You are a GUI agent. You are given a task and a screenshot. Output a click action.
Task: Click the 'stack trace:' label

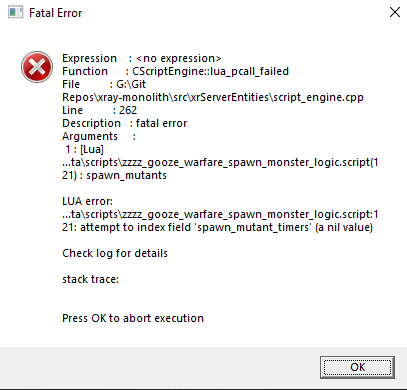pos(90,279)
